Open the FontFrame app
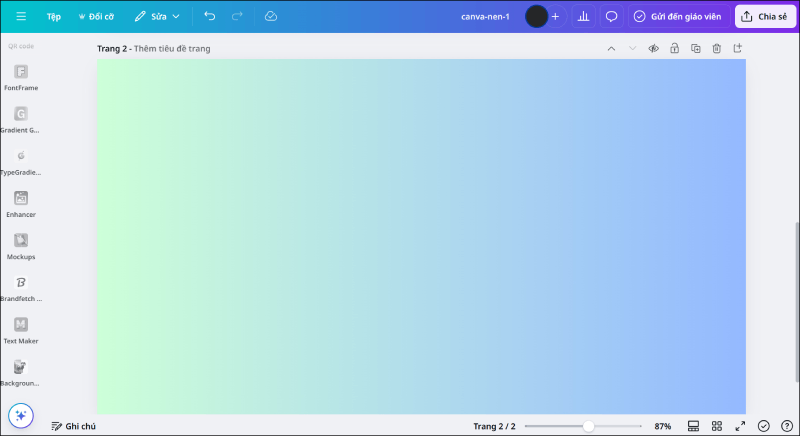800x436 pixels. [21, 78]
